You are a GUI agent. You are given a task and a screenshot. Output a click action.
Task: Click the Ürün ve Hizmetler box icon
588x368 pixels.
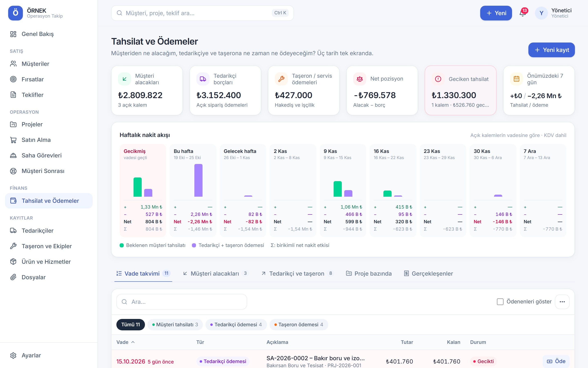(13, 262)
